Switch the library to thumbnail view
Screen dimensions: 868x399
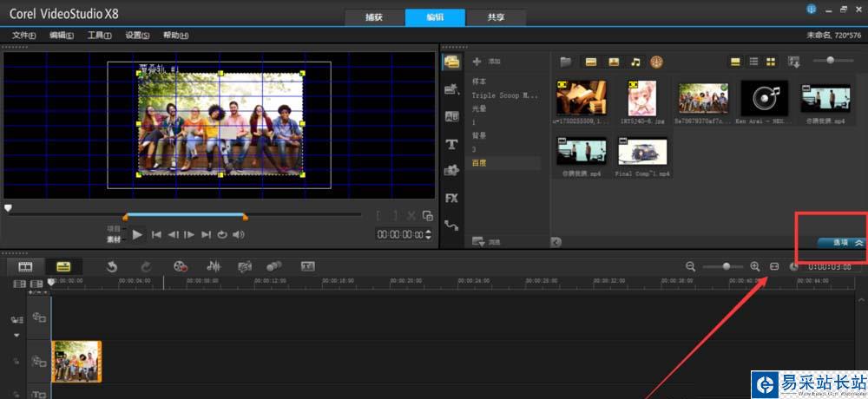pyautogui.click(x=771, y=62)
